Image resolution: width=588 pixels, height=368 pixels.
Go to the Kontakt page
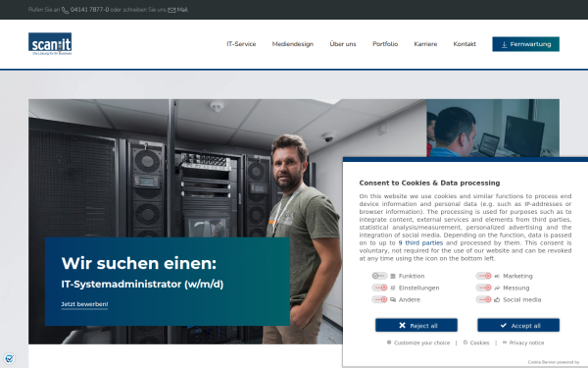[465, 44]
